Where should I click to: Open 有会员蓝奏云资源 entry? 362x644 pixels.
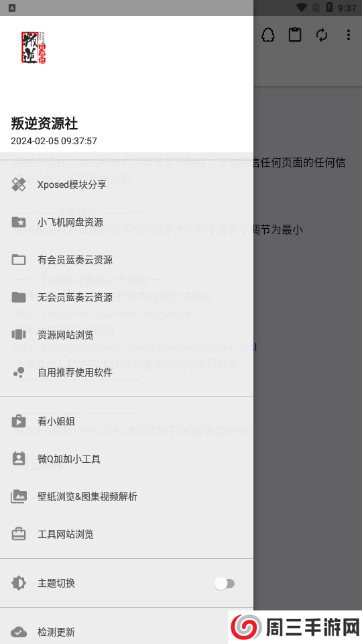tap(127, 260)
